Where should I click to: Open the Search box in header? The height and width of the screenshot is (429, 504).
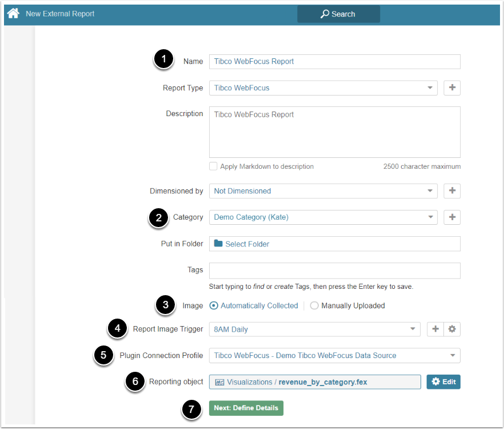pyautogui.click(x=338, y=14)
